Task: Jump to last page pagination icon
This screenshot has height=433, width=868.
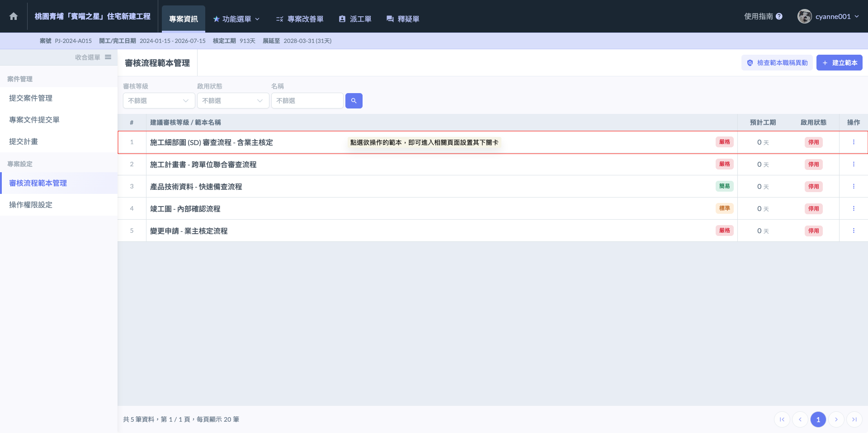Action: pos(854,419)
